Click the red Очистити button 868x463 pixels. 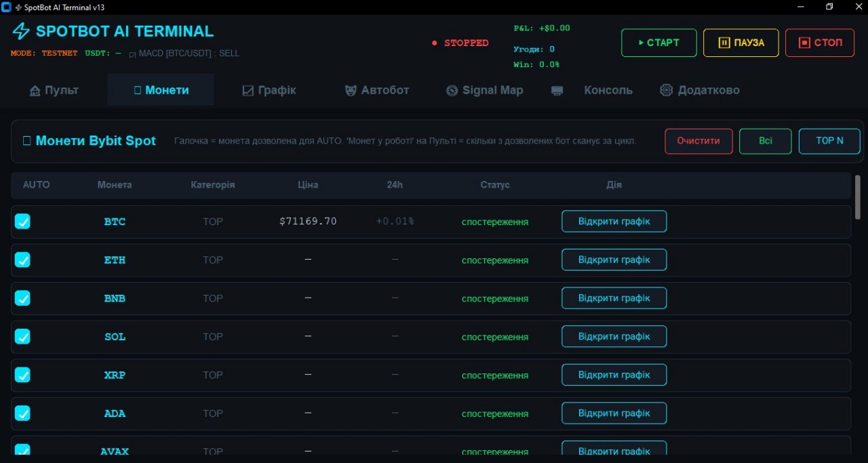698,141
